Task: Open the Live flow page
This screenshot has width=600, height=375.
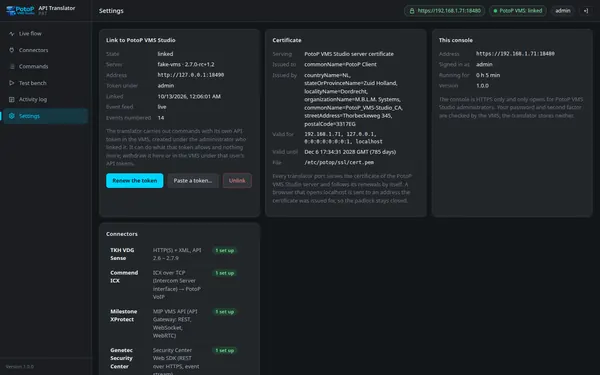Action: [x=45, y=34]
